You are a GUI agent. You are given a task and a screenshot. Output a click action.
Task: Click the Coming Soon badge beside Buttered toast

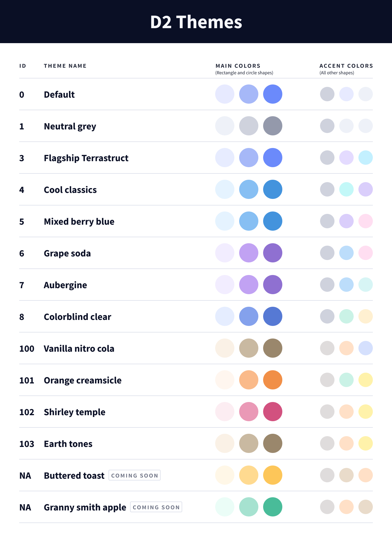coord(135,475)
